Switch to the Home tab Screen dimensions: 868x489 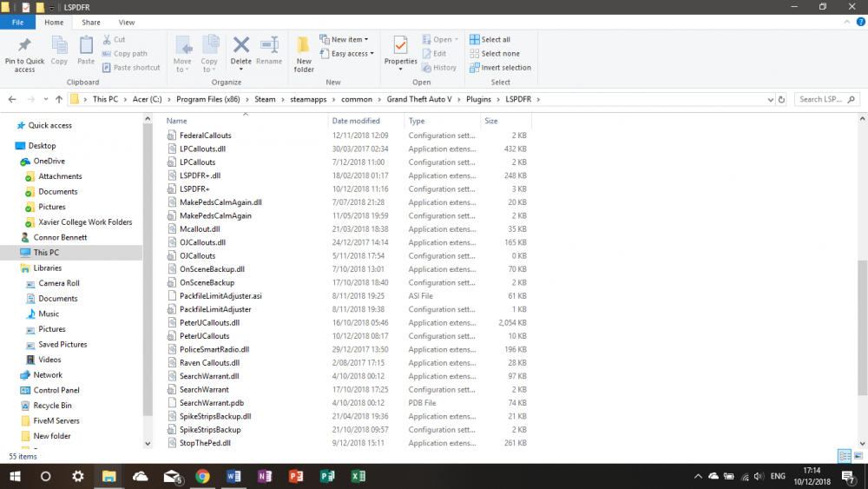(x=54, y=23)
